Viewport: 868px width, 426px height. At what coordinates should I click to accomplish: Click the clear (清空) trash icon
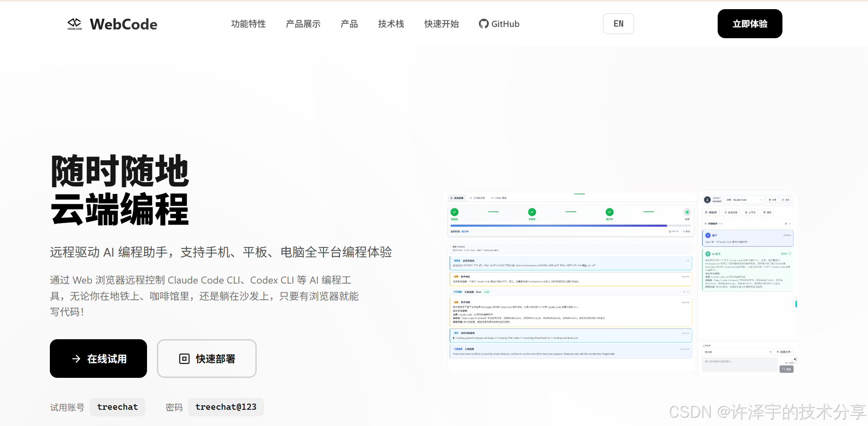click(x=765, y=212)
